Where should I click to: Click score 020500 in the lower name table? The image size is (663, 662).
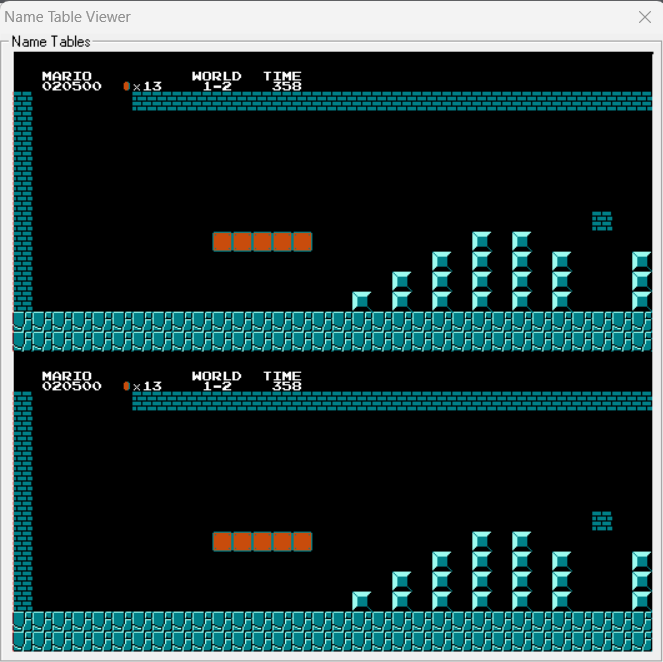[71, 386]
